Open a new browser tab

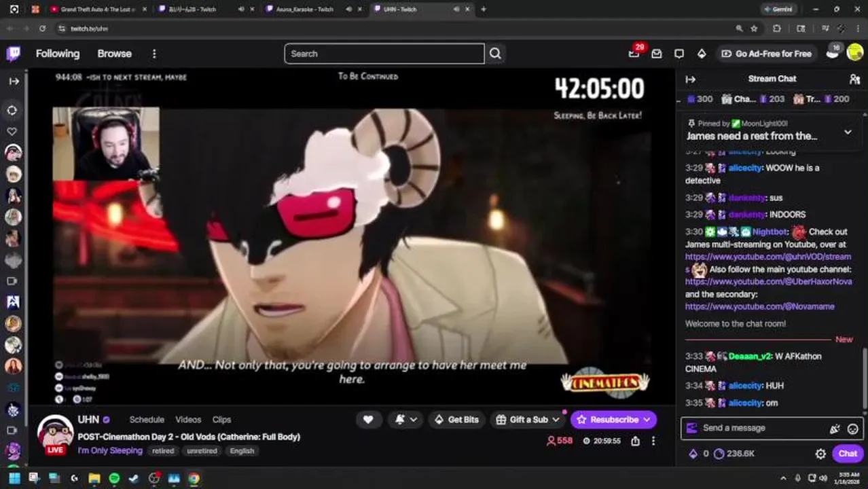[484, 9]
